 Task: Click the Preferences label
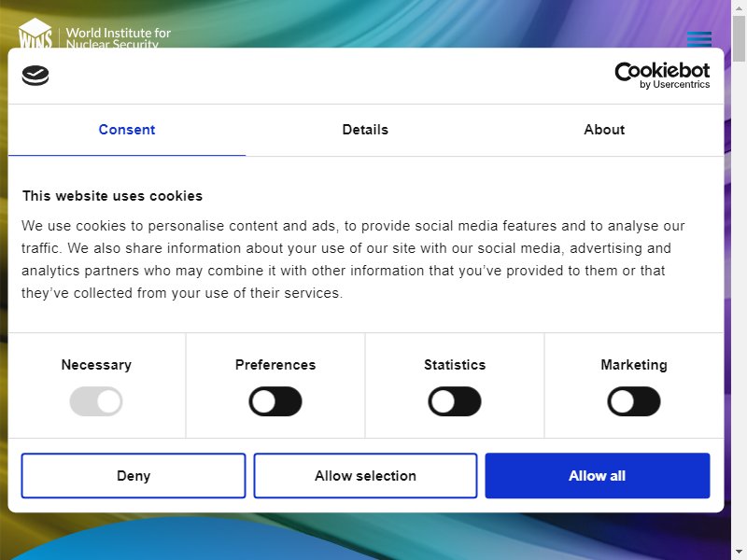275,365
